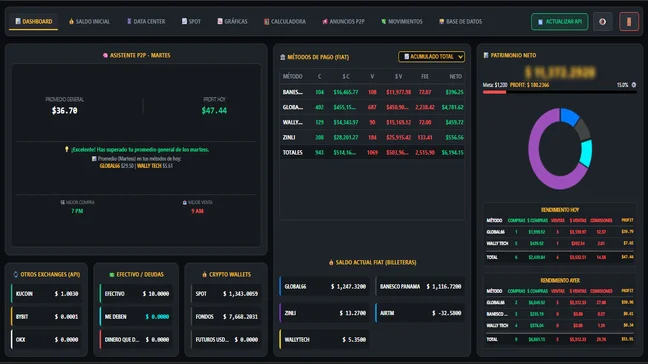The width and height of the screenshot is (648, 364).
Task: Click the Actualizar API button
Action: pyautogui.click(x=560, y=21)
